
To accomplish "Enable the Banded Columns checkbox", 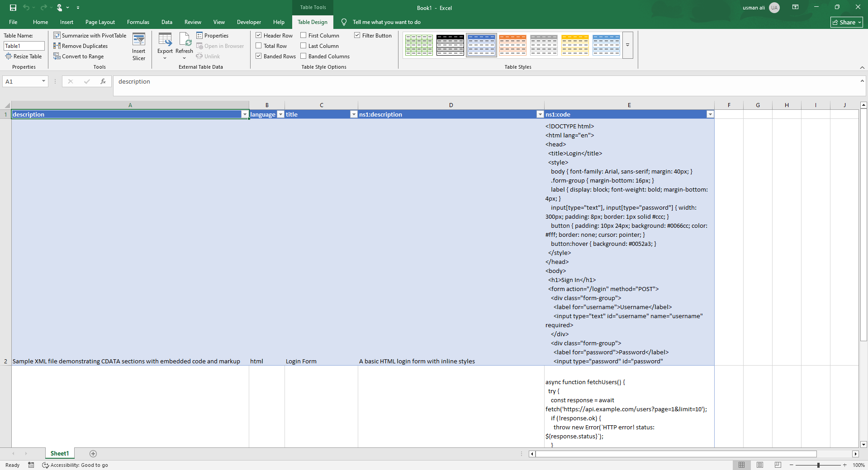I will [x=304, y=56].
